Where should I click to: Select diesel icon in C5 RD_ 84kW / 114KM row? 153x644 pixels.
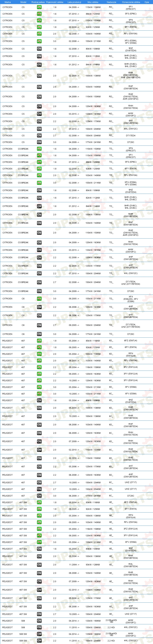39,65
